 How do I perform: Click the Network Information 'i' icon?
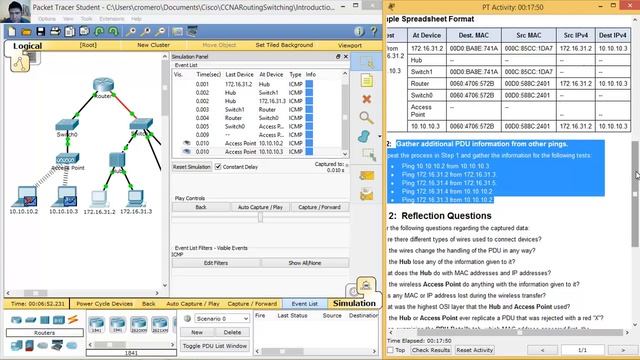359,31
